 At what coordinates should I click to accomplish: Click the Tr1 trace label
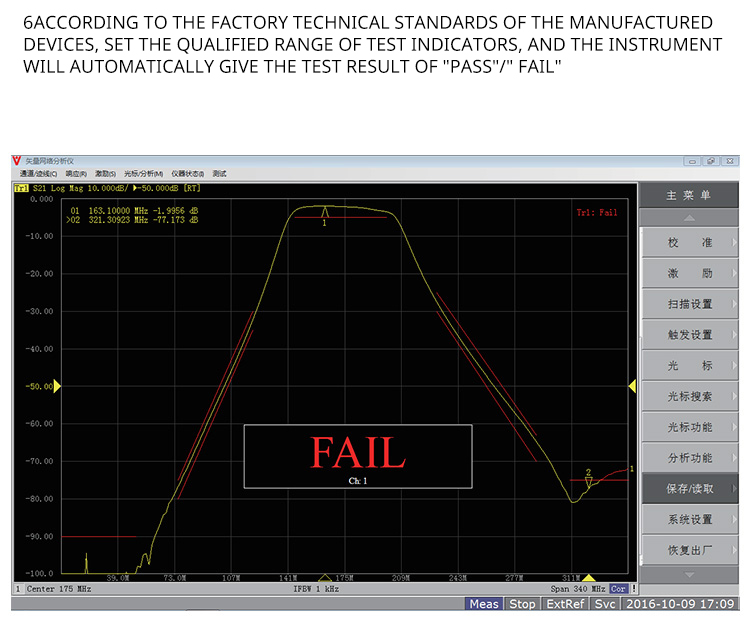click(22, 188)
